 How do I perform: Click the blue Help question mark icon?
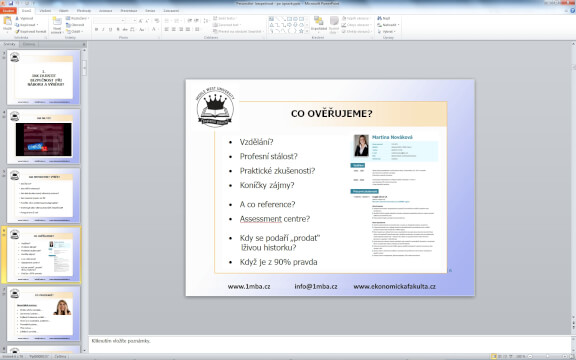pos(573,11)
